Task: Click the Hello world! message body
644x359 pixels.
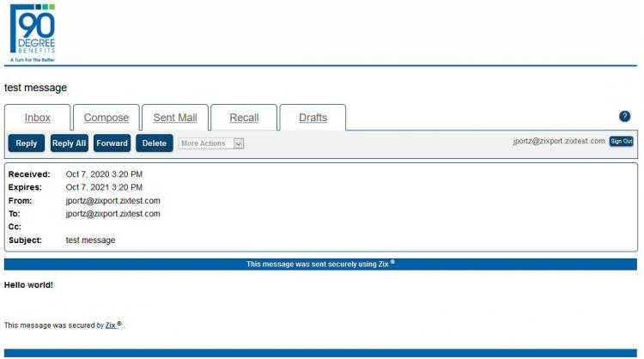Action: (28, 284)
